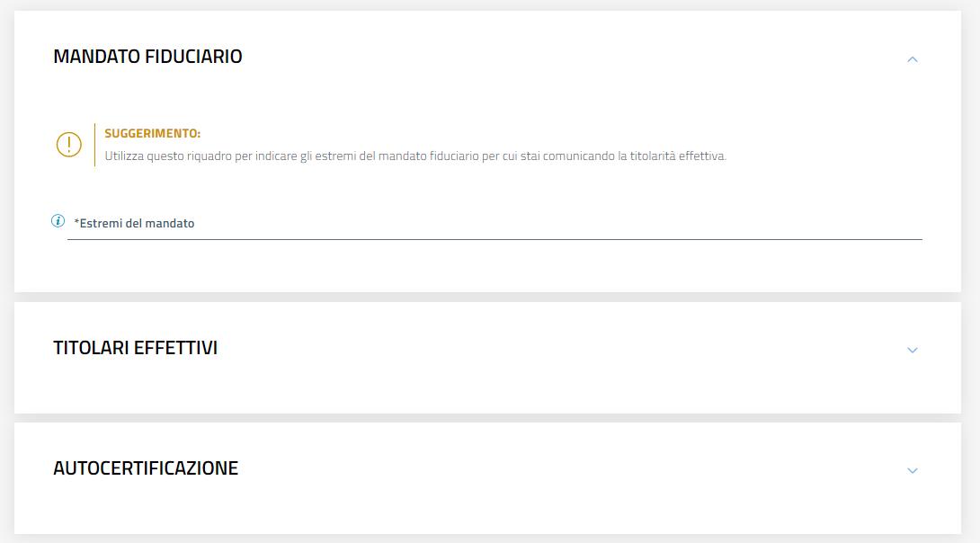
Task: Click the underline of the Estremi del mandato field
Action: click(494, 239)
